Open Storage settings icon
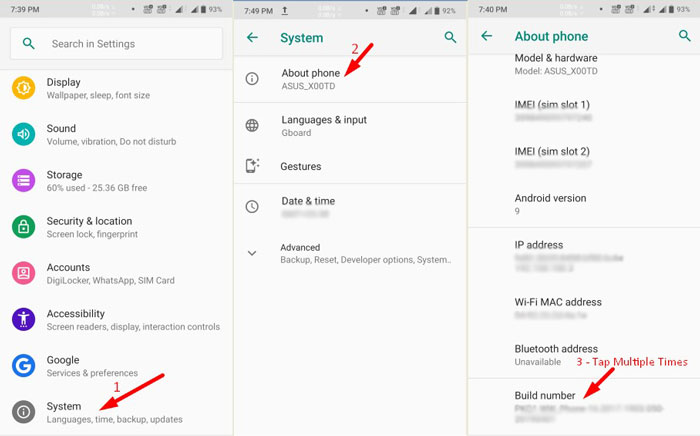Viewport: 700px width, 436px height. [x=23, y=181]
